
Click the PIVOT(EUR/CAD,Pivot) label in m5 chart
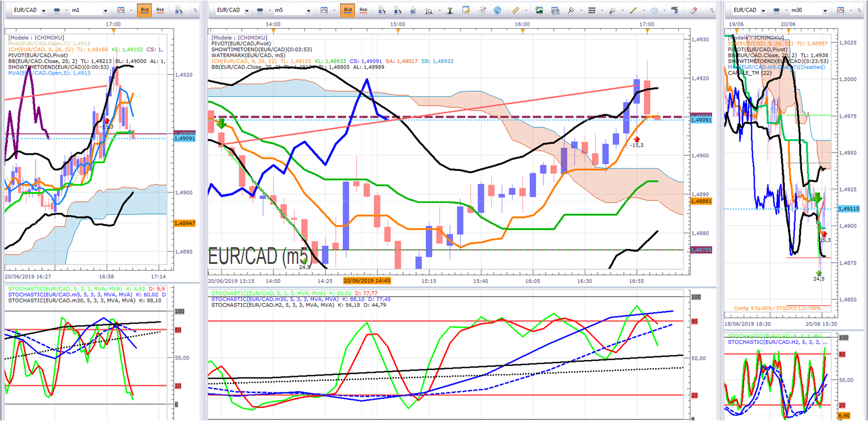tap(241, 44)
